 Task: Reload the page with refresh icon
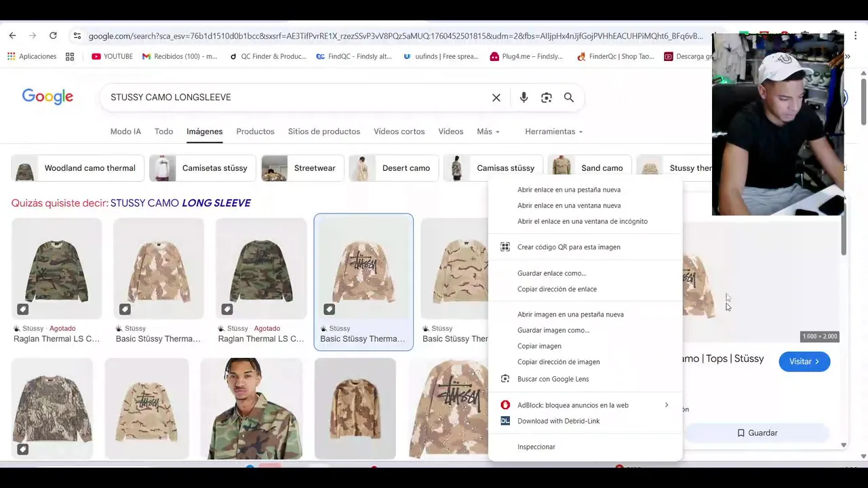pos(53,35)
